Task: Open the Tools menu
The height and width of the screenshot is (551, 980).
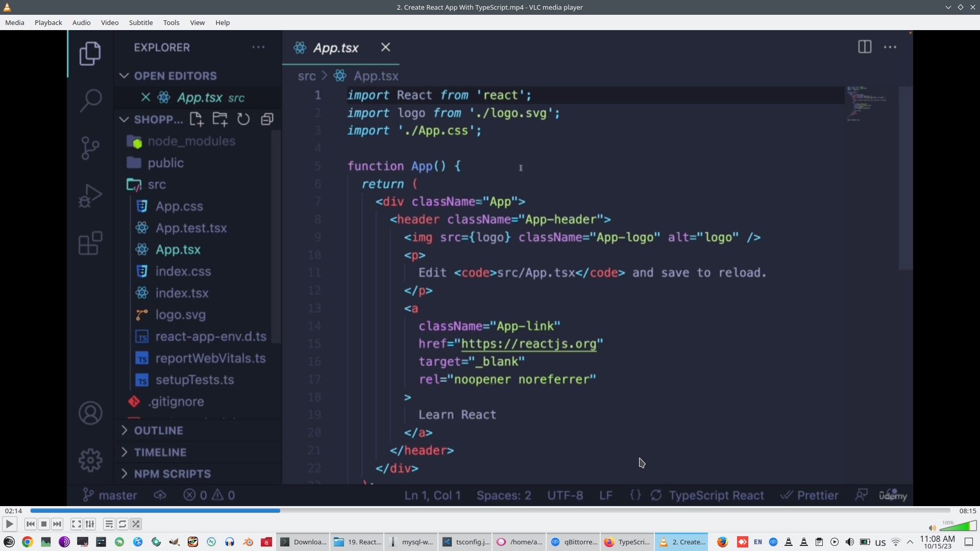Action: click(171, 22)
